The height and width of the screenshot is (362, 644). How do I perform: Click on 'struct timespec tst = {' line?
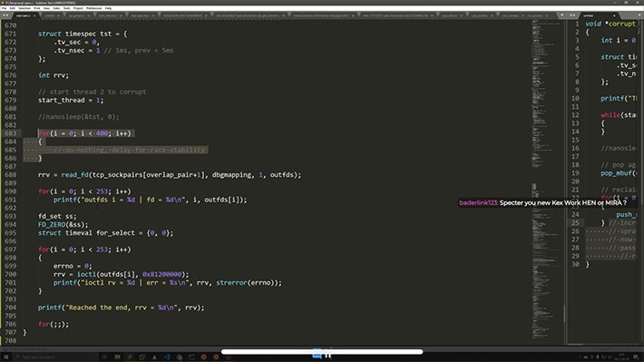pyautogui.click(x=83, y=34)
